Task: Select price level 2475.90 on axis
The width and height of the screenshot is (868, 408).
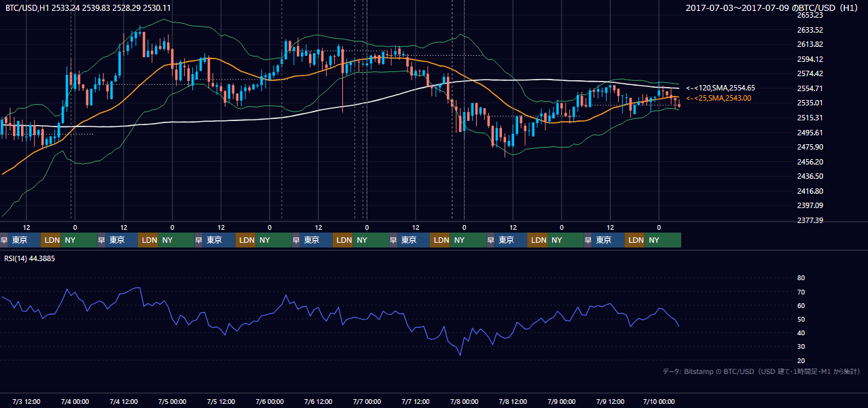Action: tap(810, 147)
